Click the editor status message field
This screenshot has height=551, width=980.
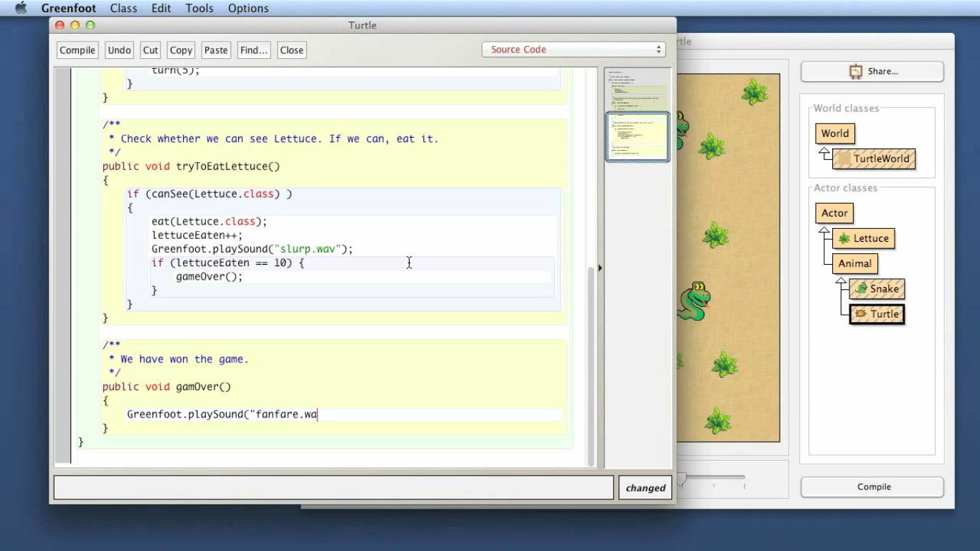[x=334, y=487]
